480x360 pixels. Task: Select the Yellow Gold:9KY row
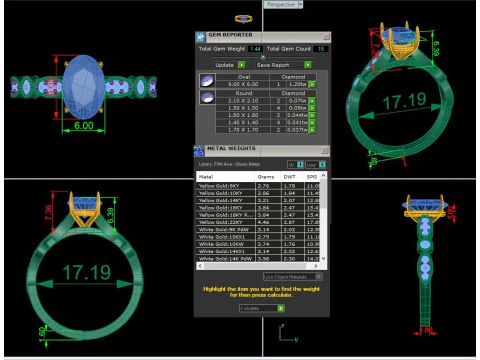pyautogui.click(x=258, y=186)
